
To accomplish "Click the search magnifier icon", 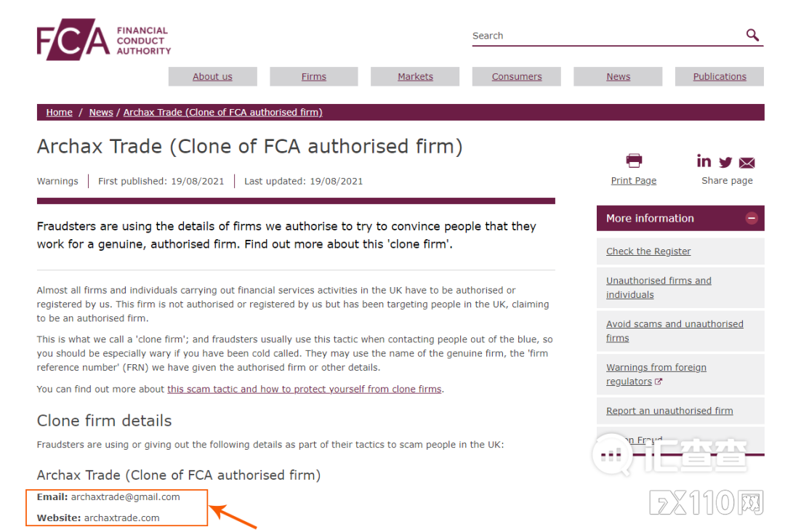I will (x=752, y=35).
